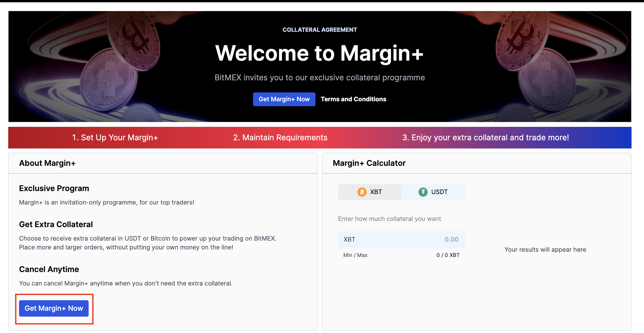Click the Welcome to Margin+ headline
The image size is (644, 333).
coord(319,53)
